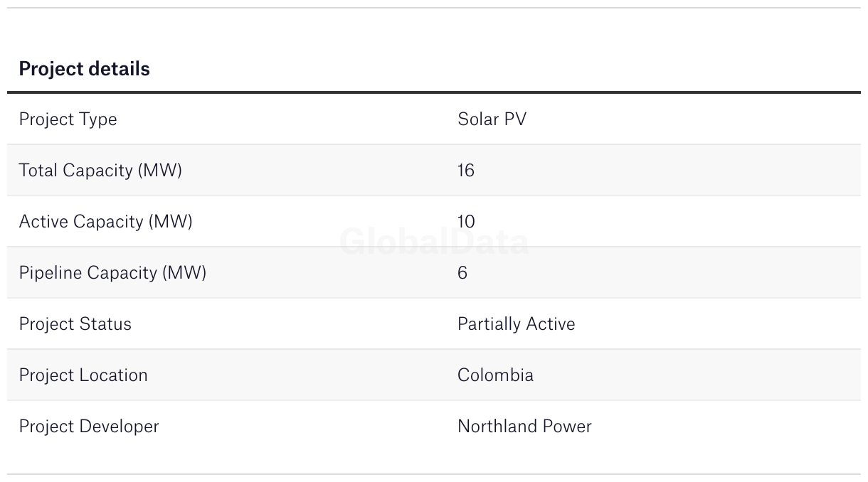
Task: Open the Northland Power developer entry
Action: (x=524, y=426)
